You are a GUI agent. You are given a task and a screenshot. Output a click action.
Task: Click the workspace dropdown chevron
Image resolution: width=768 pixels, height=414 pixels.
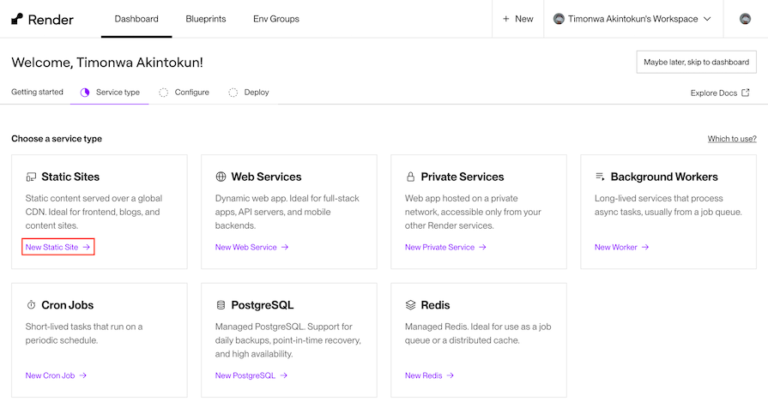pos(707,19)
